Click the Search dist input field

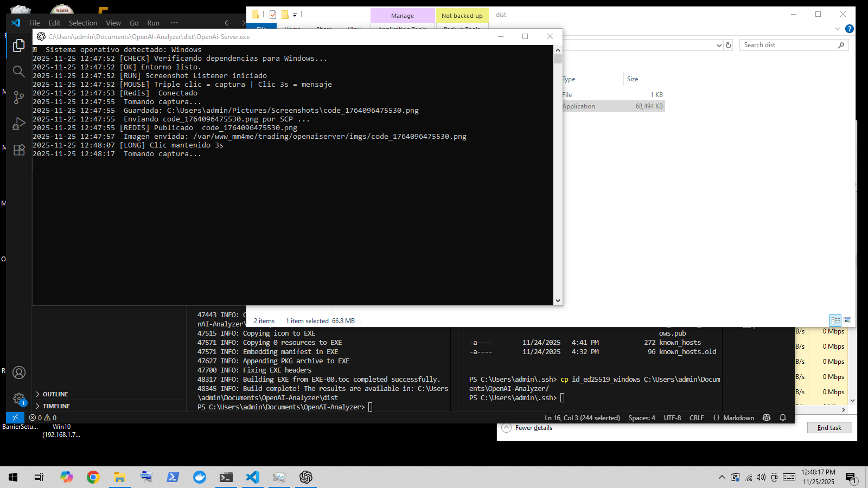(x=788, y=45)
